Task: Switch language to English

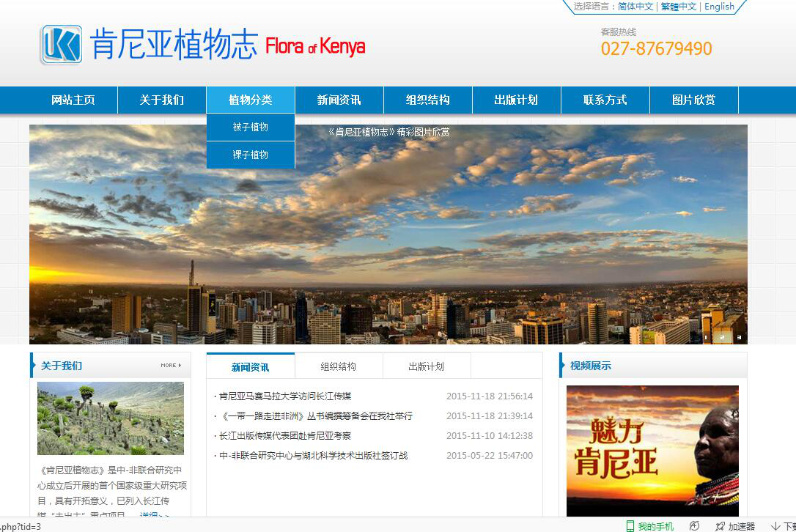Action: click(719, 7)
